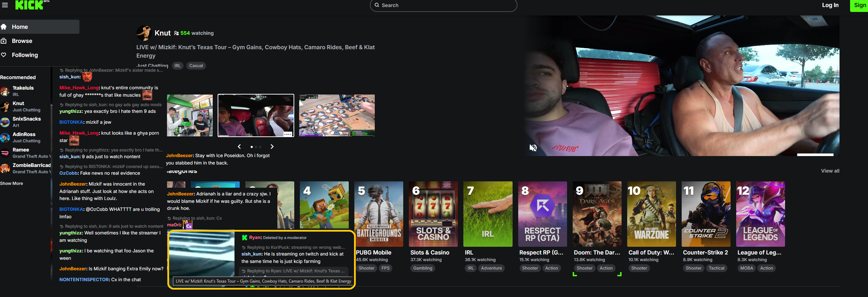Click the Kick logo
Viewport: 868px width, 297px height.
pyautogui.click(x=29, y=5)
